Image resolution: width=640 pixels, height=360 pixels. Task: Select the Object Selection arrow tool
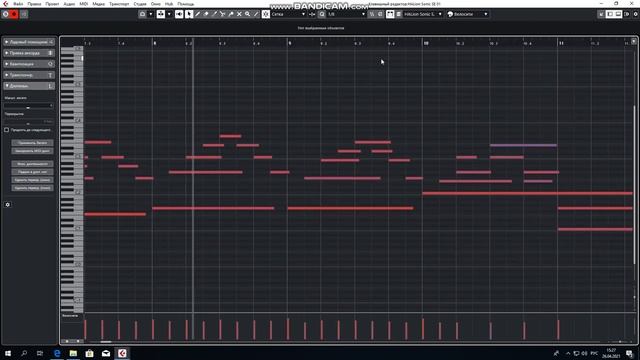click(189, 14)
